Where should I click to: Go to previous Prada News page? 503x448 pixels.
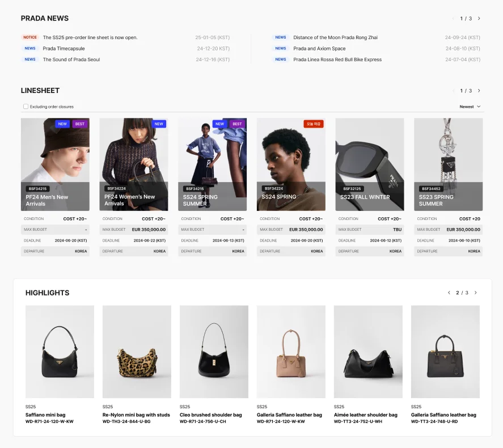pos(453,19)
